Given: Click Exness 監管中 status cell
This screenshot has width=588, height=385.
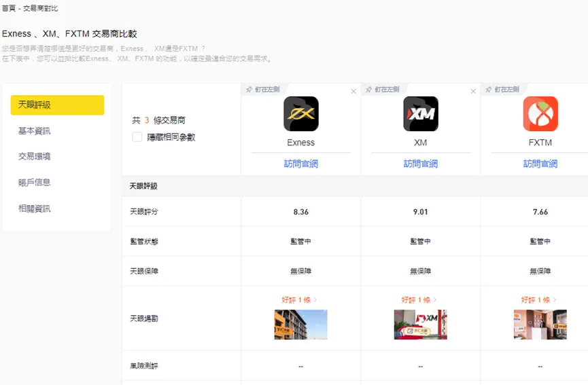Looking at the screenshot, I should pyautogui.click(x=300, y=242).
